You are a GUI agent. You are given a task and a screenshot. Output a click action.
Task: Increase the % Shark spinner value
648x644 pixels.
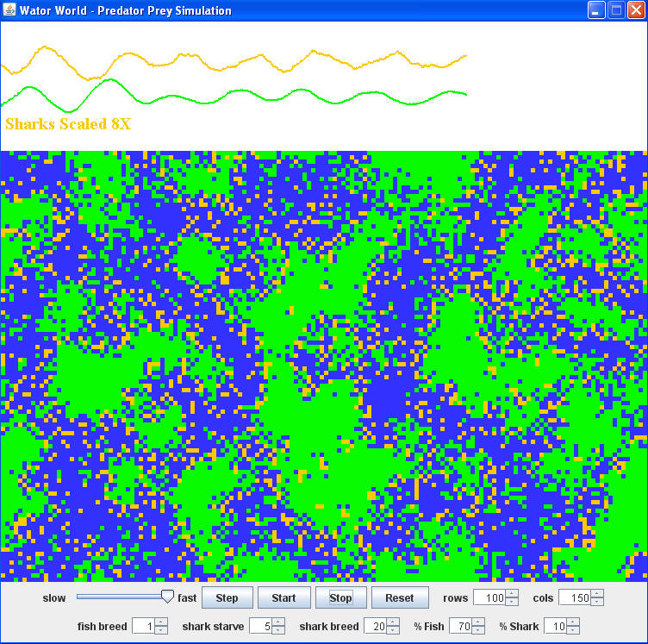coord(572,622)
